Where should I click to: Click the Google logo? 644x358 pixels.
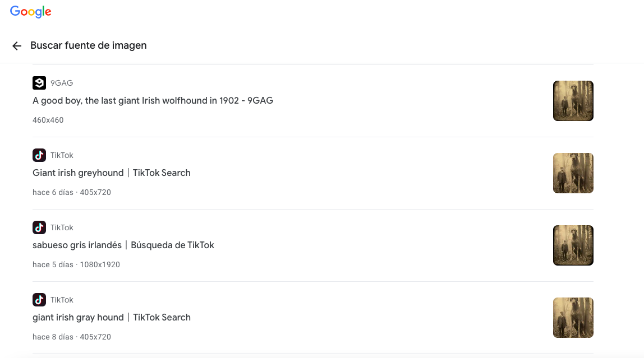click(31, 12)
